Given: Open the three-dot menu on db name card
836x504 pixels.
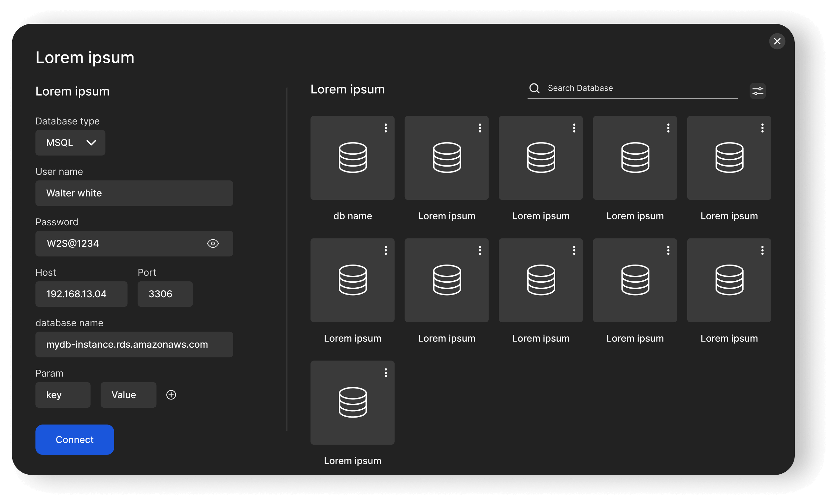Looking at the screenshot, I should point(385,128).
